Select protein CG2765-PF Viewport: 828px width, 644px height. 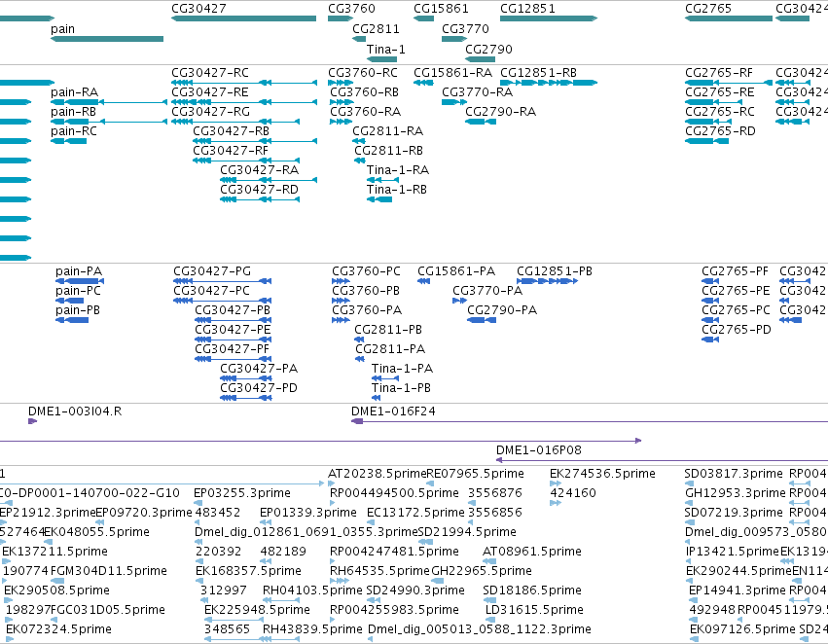pyautogui.click(x=710, y=281)
